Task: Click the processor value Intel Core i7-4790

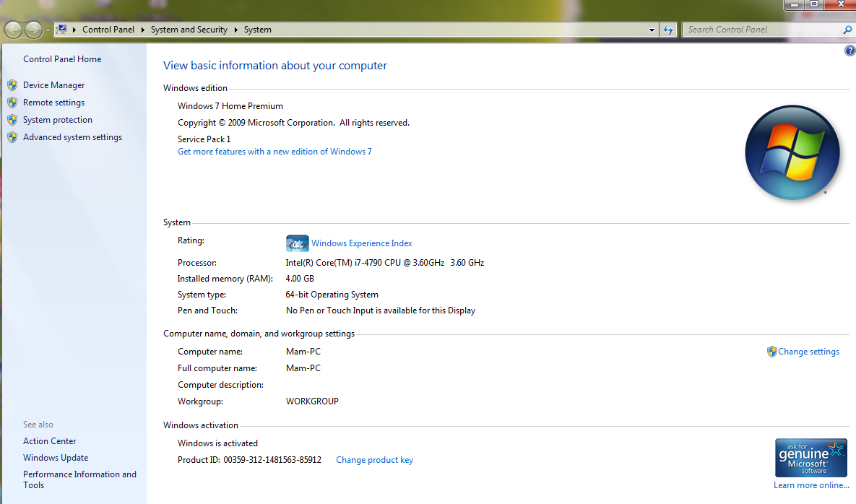Action: (385, 263)
